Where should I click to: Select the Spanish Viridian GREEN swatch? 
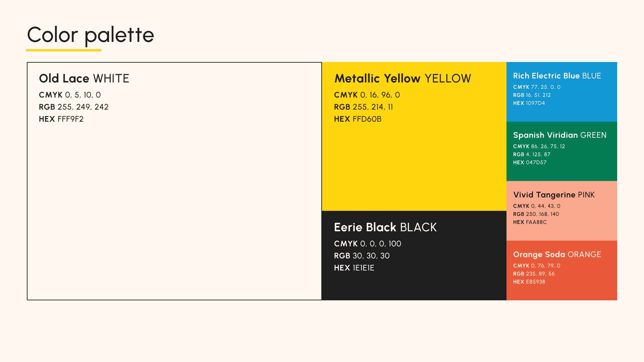[x=562, y=151]
